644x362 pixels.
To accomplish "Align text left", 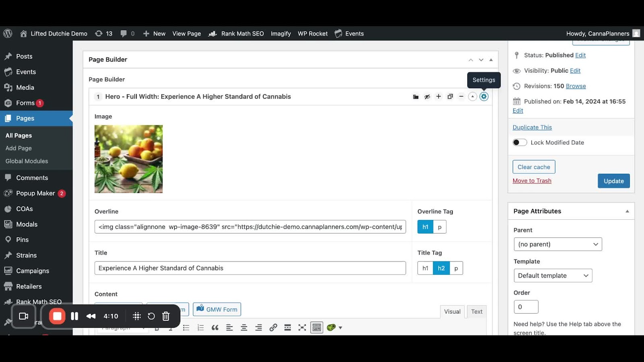I will 229,328.
